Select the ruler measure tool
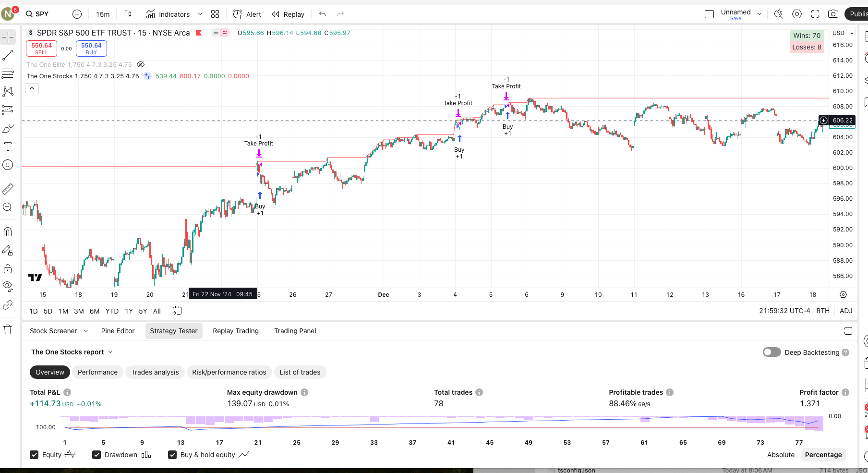868x473 pixels. click(x=8, y=189)
